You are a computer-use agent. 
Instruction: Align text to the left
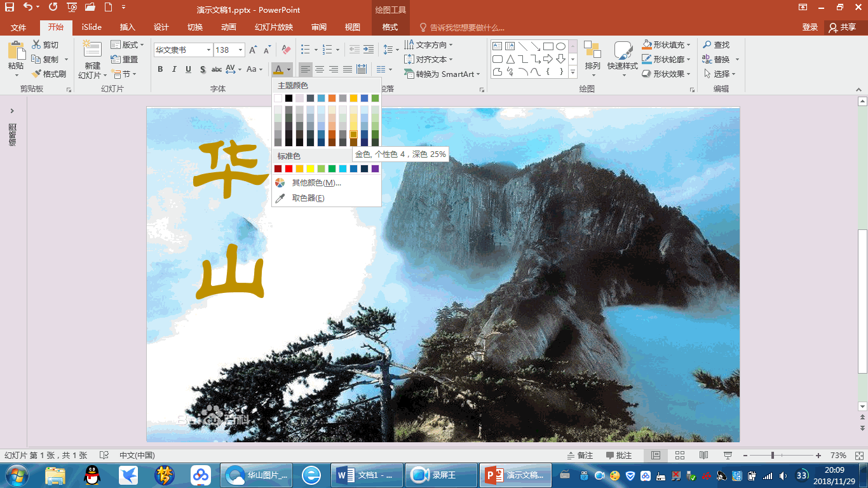point(306,69)
